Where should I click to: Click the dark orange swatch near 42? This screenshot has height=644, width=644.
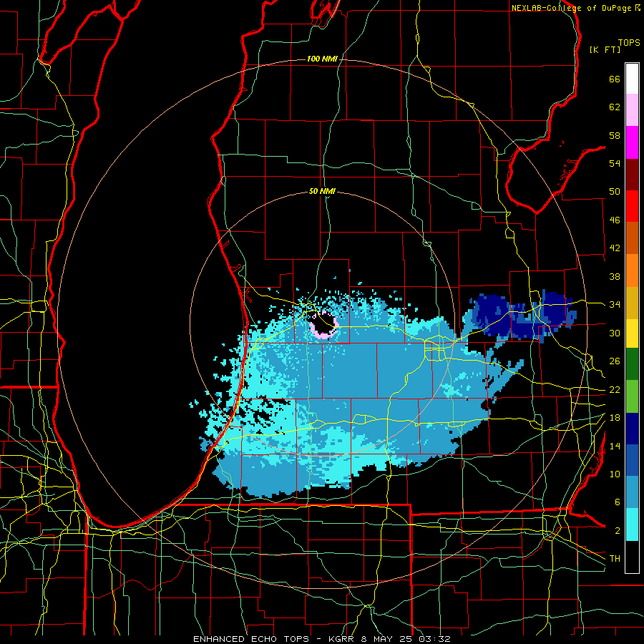632,238
